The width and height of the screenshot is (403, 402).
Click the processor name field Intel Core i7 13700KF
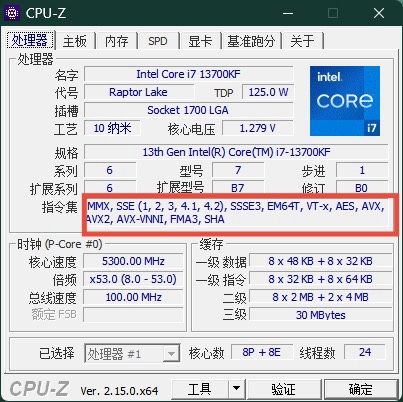tap(189, 74)
